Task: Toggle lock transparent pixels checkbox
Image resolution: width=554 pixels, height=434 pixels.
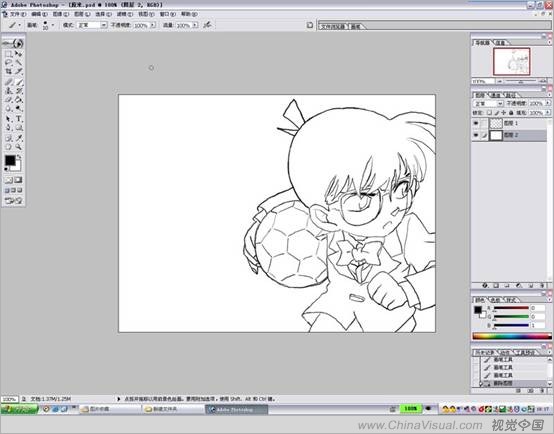Action: [489, 113]
